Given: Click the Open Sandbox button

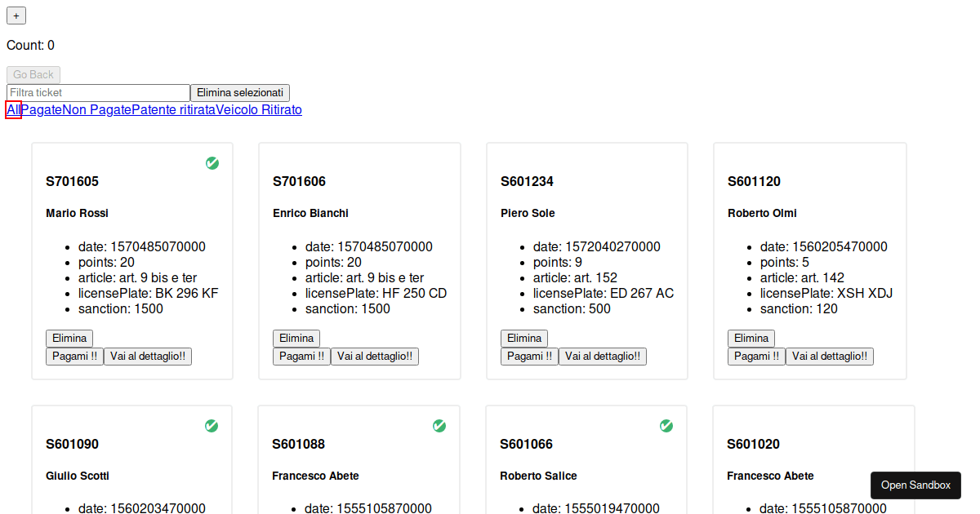Looking at the screenshot, I should (x=915, y=485).
